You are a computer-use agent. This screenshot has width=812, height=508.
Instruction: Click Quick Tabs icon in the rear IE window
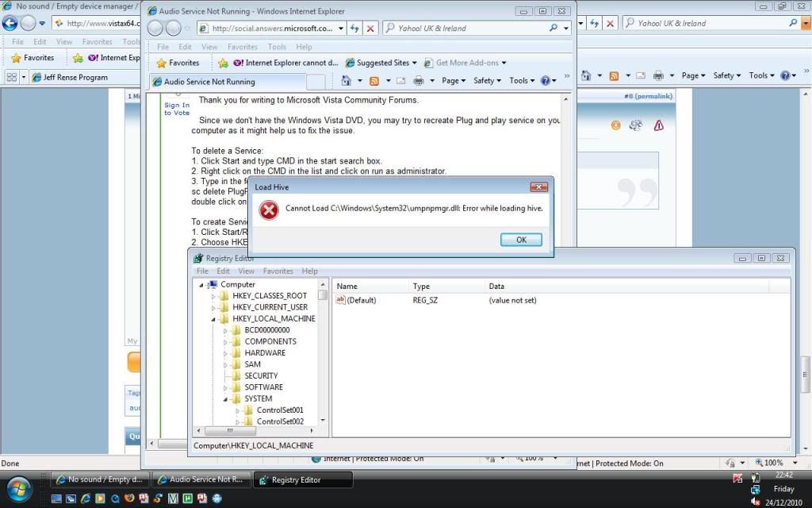click(11, 77)
